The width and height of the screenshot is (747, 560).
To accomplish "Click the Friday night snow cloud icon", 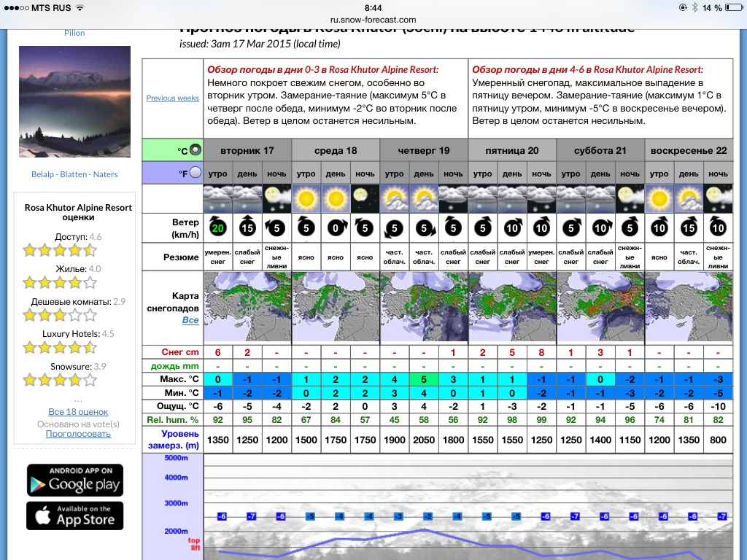I will 542,198.
